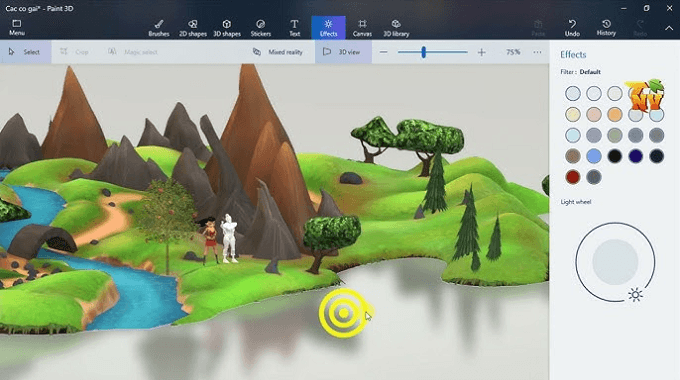Click the disabled Magic select button

pos(133,52)
